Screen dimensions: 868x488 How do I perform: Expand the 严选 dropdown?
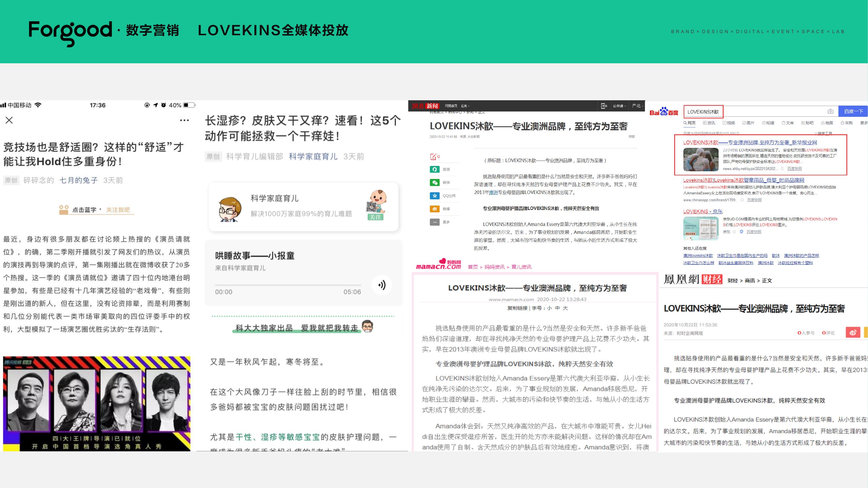[638, 106]
